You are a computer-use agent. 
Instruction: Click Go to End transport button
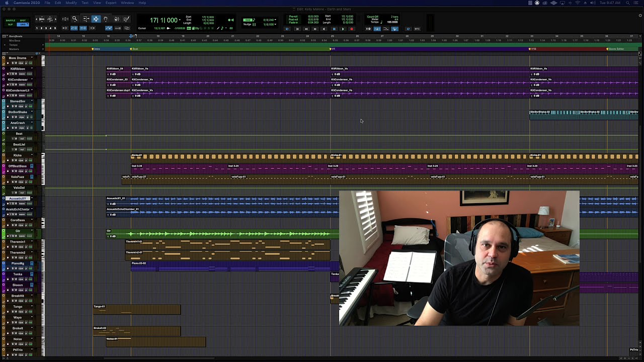(324, 29)
